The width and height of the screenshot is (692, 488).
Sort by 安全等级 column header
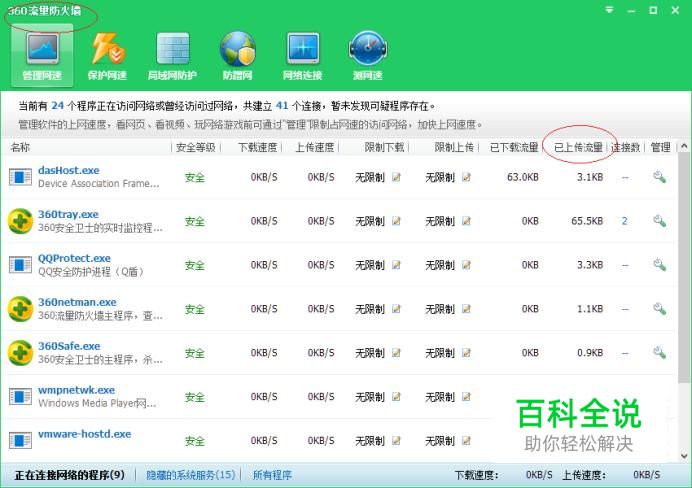click(196, 147)
